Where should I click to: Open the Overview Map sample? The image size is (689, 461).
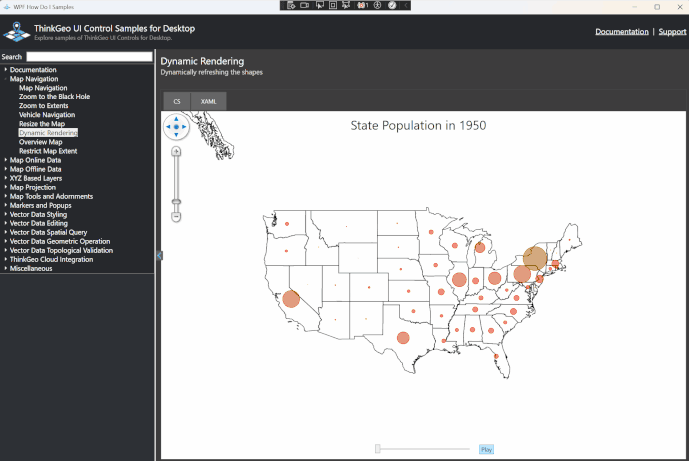click(x=40, y=142)
